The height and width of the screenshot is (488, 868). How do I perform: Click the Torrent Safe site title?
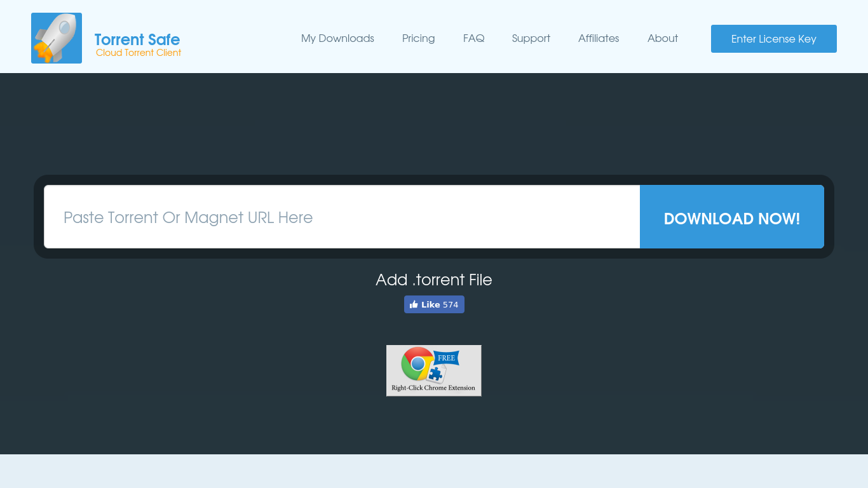[137, 39]
